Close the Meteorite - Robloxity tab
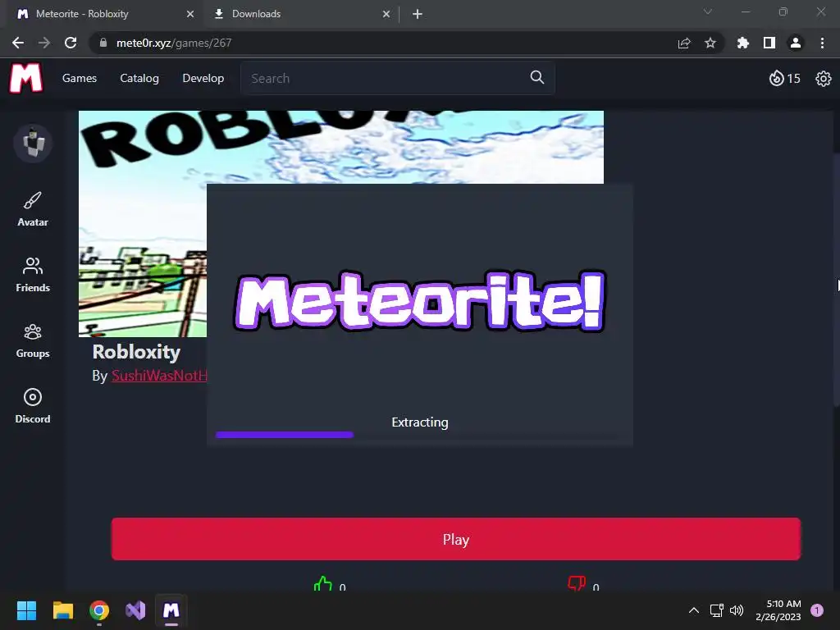 click(190, 14)
